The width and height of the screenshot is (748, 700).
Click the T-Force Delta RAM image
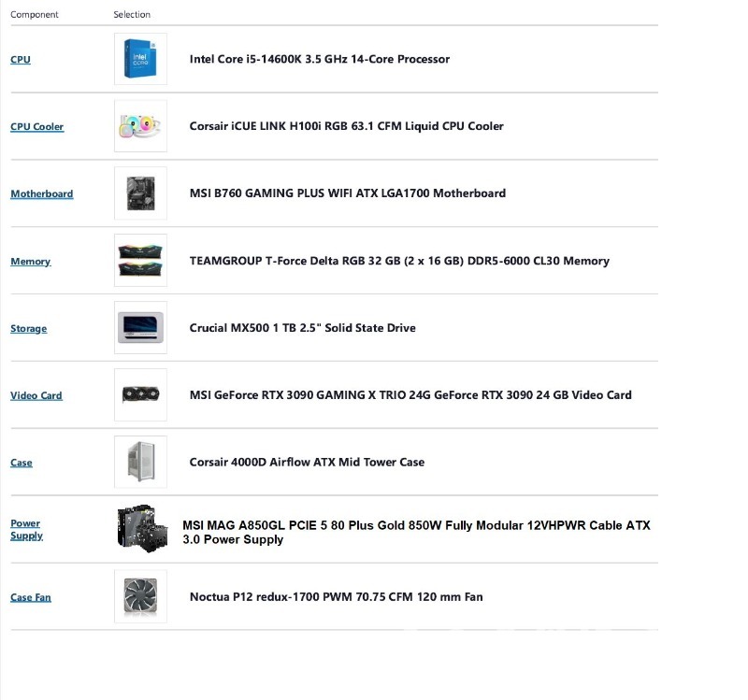140,261
